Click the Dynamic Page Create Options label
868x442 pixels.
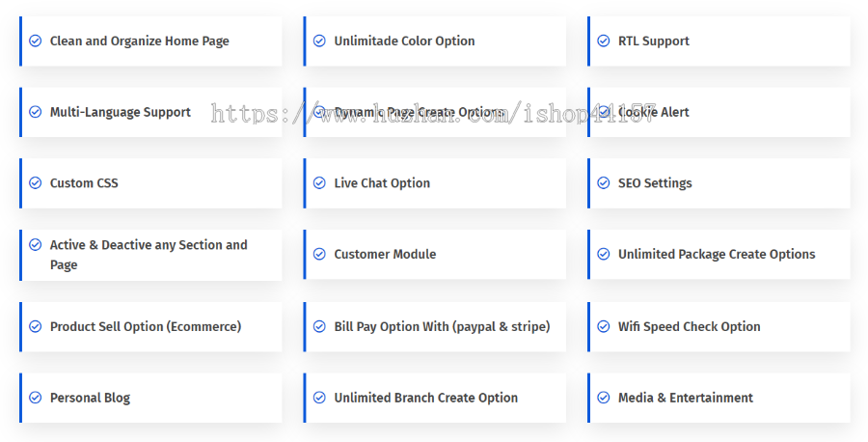(420, 113)
